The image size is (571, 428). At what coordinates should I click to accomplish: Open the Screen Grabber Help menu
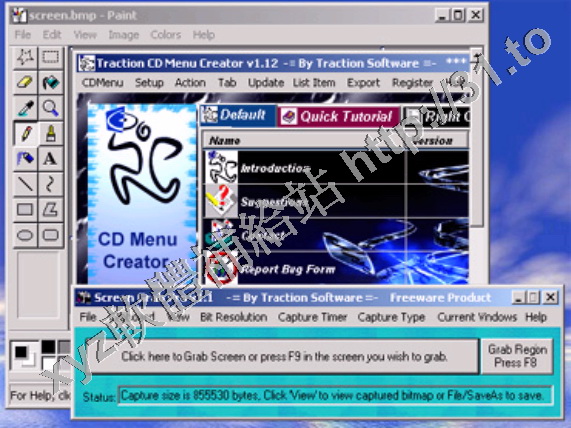tap(536, 317)
